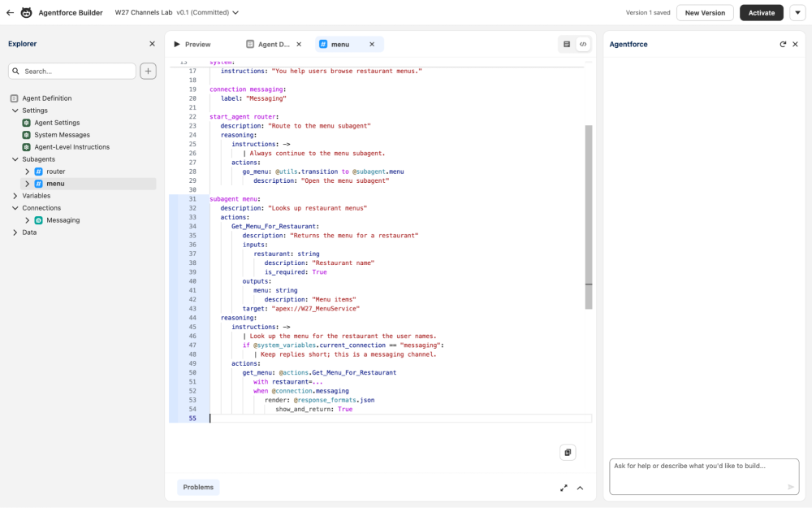812x508 pixels.
Task: Click the router hash icon
Action: pos(38,172)
